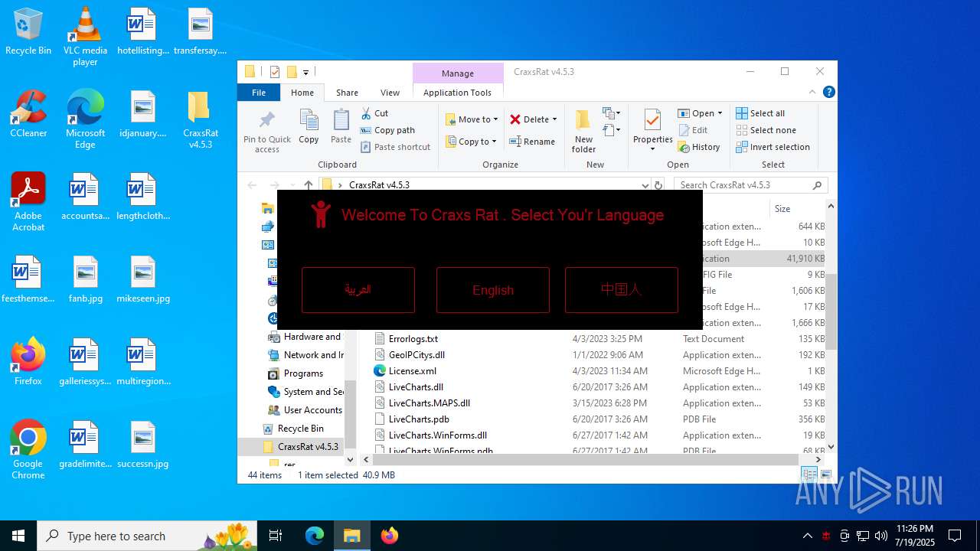This screenshot has width=980, height=551.
Task: Open the Explorer Help icon
Action: click(828, 92)
